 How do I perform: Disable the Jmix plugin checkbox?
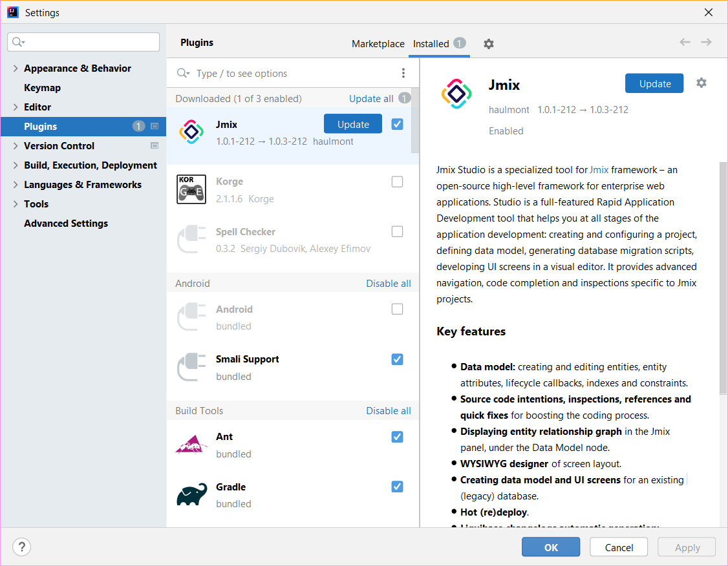[x=398, y=124]
